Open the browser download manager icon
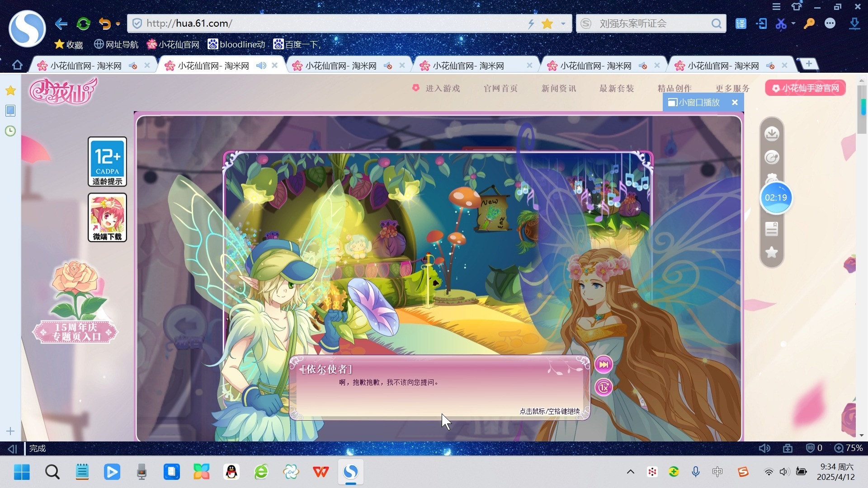 tap(854, 23)
